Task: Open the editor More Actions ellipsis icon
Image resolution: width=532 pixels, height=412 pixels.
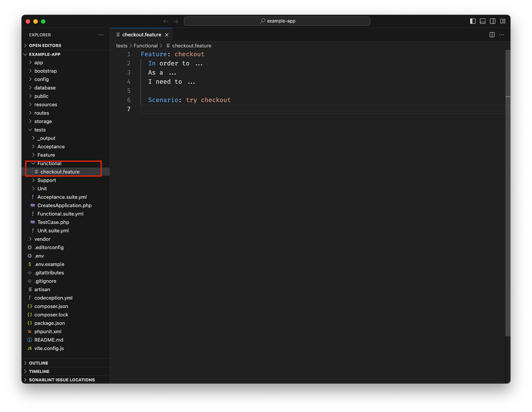Action: (x=502, y=34)
